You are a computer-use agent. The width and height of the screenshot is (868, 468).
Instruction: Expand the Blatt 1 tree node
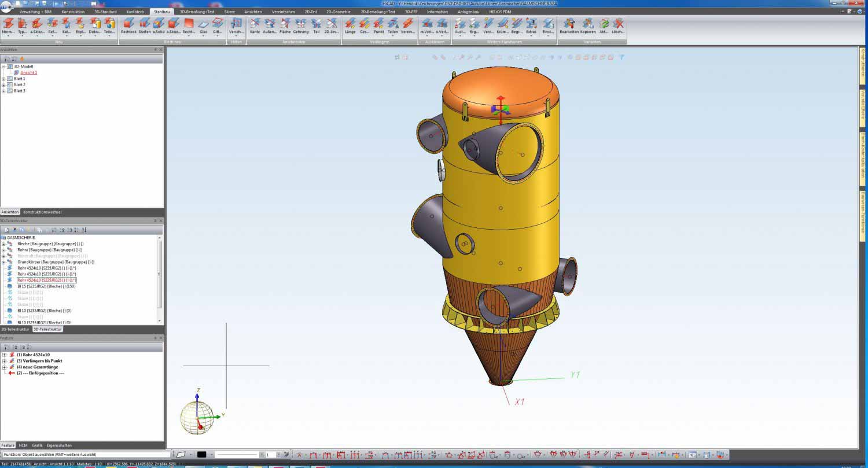3,79
